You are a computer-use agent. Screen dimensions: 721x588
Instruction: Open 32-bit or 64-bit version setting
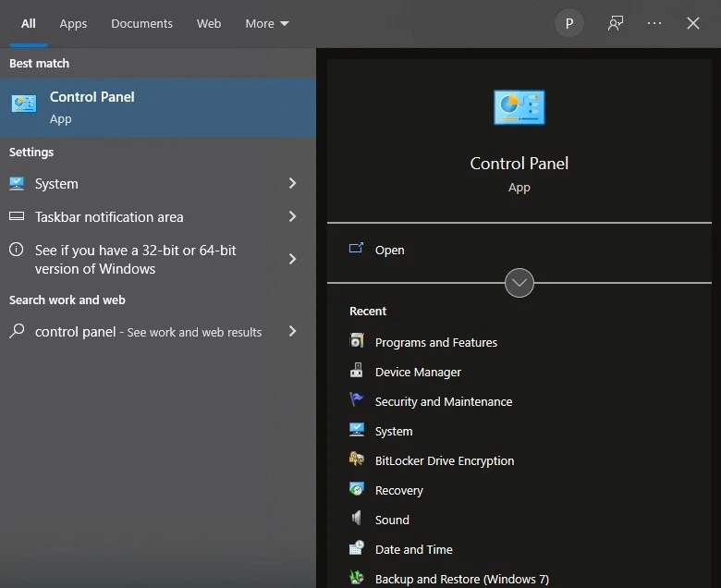click(135, 260)
